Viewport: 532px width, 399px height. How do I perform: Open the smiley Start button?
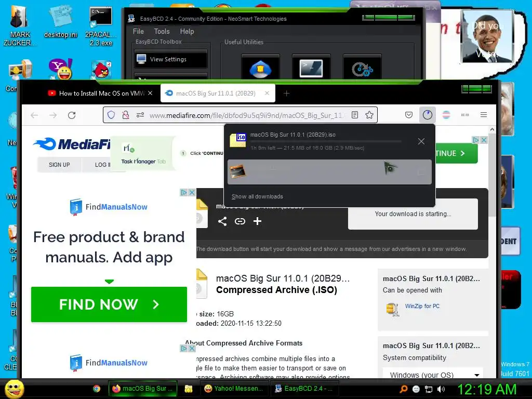[14, 389]
